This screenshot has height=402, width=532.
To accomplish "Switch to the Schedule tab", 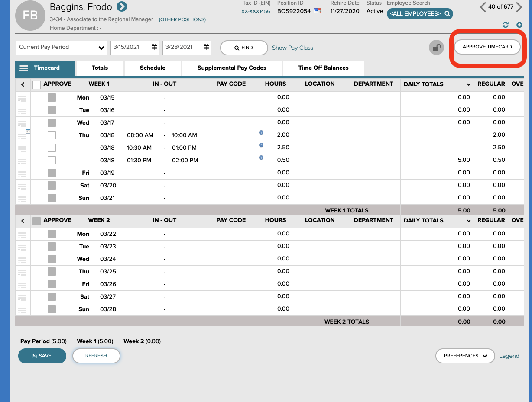I will pyautogui.click(x=152, y=68).
